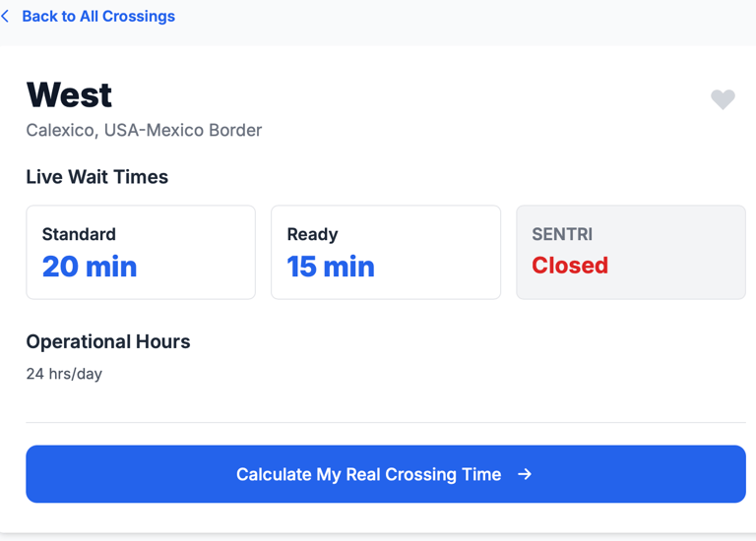Click the Calexico, USA-Mexico Border subtitle

144,130
